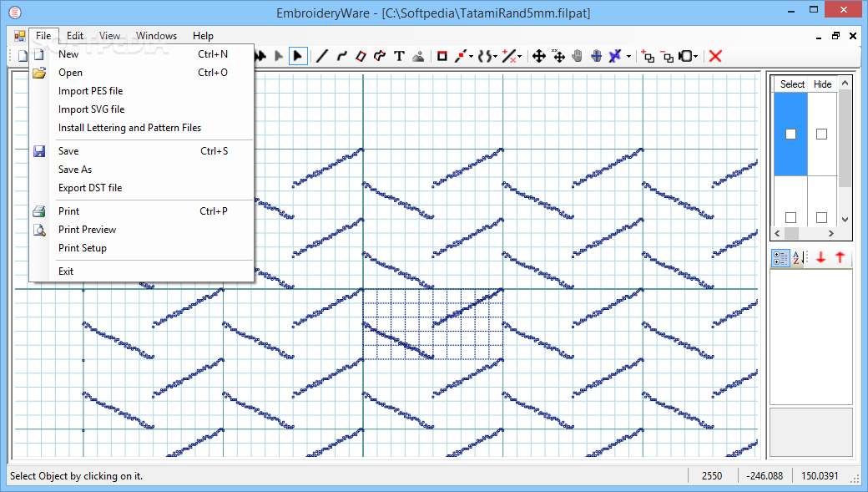Click the black frame shape tool icon

tap(686, 56)
